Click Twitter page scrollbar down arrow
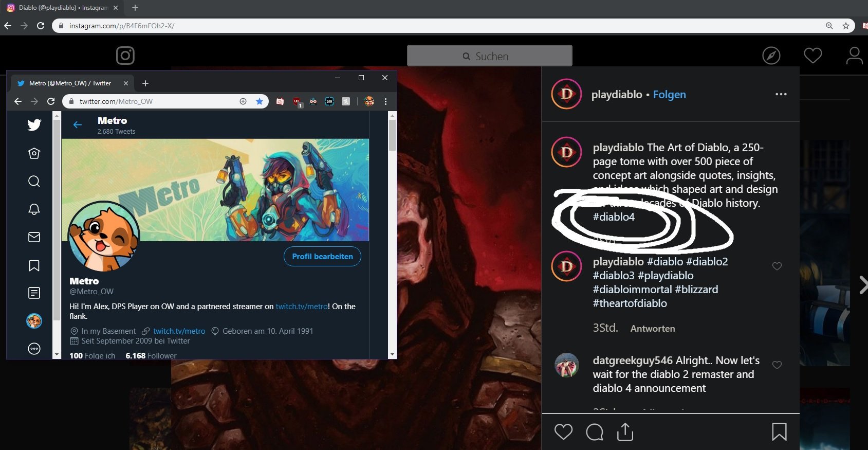Viewport: 868px width, 450px height. [x=392, y=354]
